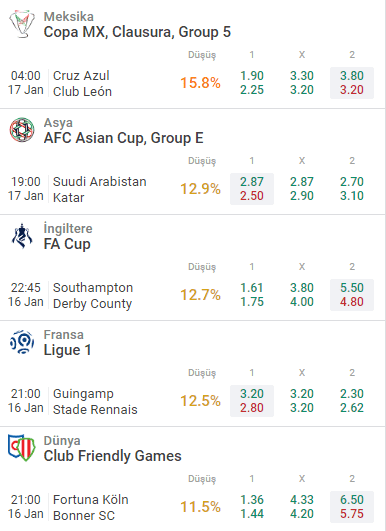The width and height of the screenshot is (386, 531).
Task: Open the Southampton vs Derby County match
Action: 93,295
